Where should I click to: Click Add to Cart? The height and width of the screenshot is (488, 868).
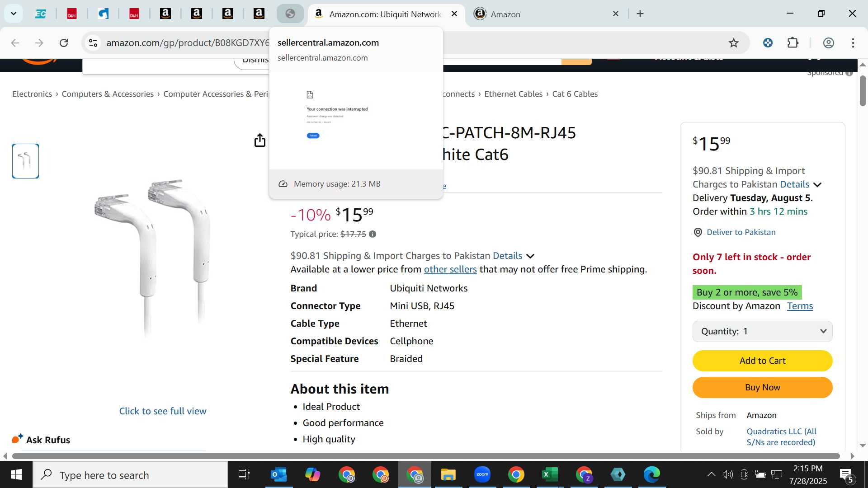(762, 361)
